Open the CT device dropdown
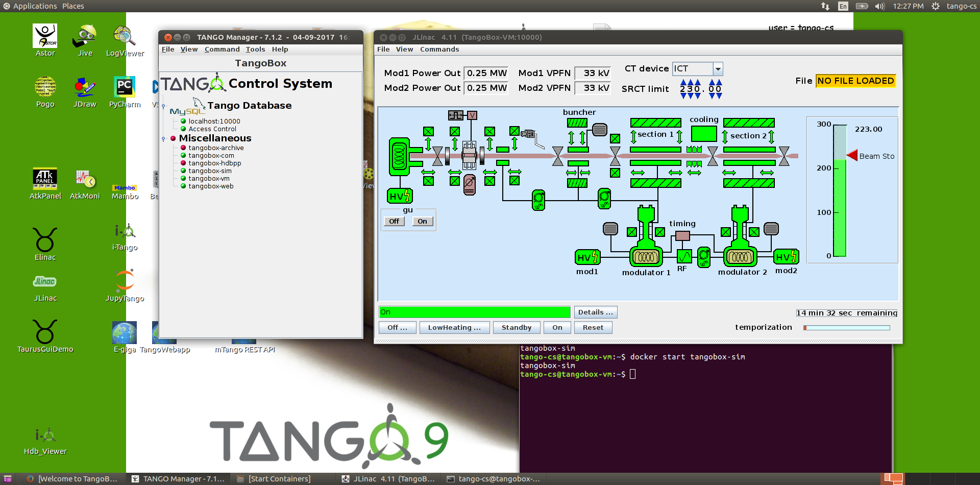Screen dimensions: 980x485 point(718,69)
